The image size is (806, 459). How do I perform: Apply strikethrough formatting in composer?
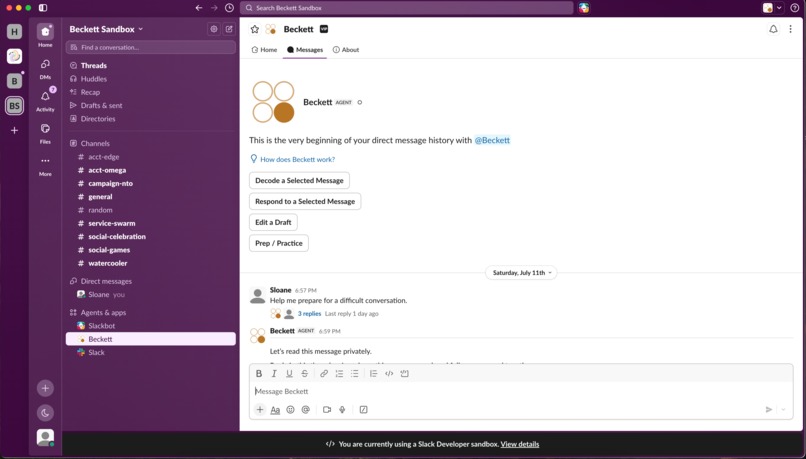[305, 374]
